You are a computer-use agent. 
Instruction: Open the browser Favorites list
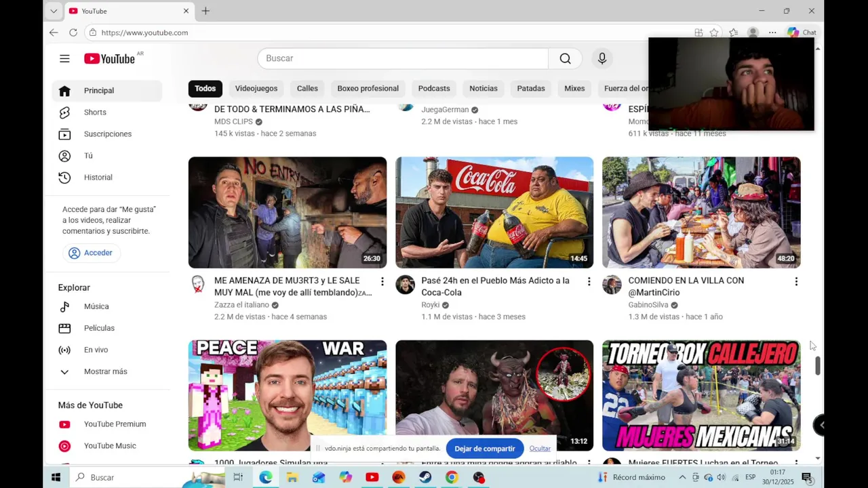pyautogui.click(x=733, y=33)
